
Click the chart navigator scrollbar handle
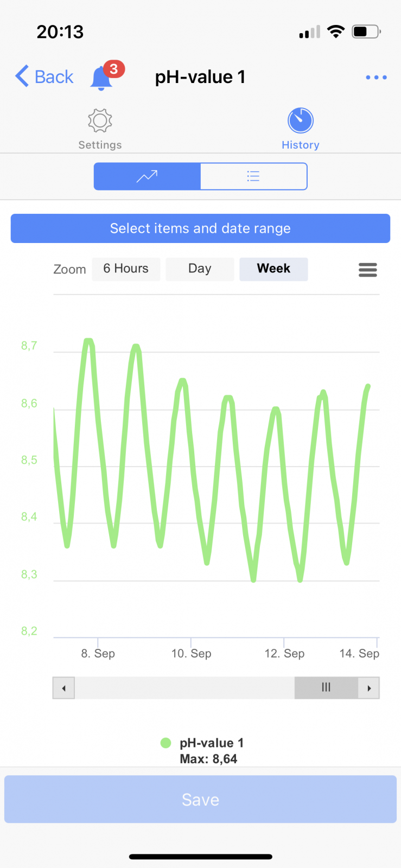(326, 688)
